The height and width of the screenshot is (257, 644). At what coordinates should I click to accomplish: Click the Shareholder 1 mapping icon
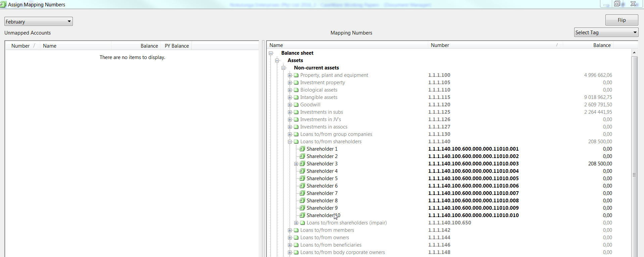(302, 149)
